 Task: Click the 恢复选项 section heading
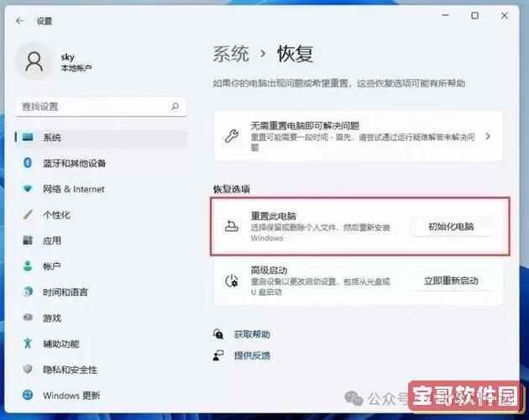pos(231,189)
